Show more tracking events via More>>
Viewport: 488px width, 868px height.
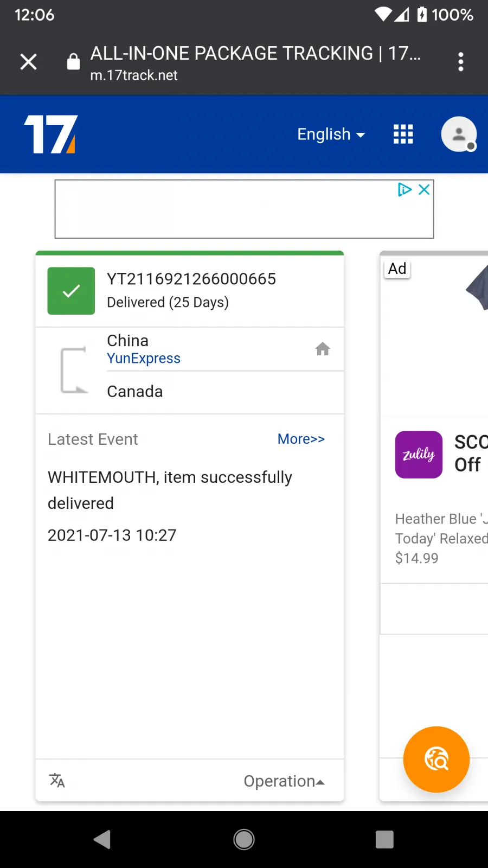tap(301, 439)
